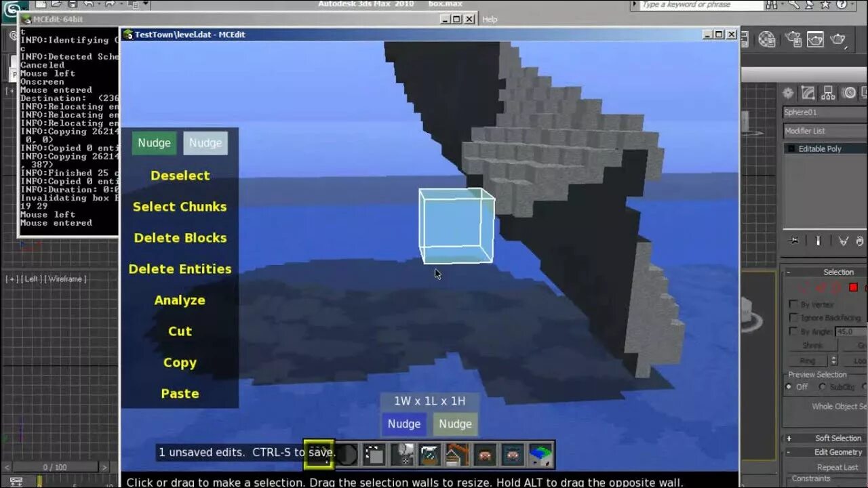Click the Shrink button in Selection rollout
868x488 pixels.
(812, 346)
